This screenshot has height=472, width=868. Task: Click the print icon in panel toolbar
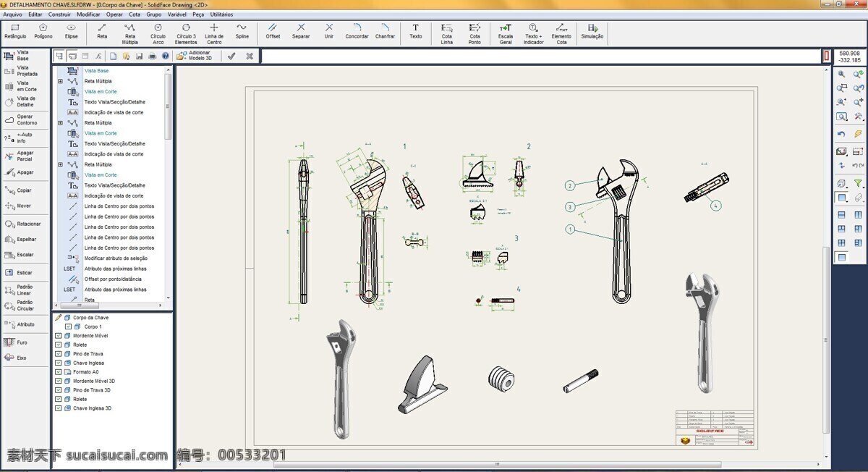point(152,56)
